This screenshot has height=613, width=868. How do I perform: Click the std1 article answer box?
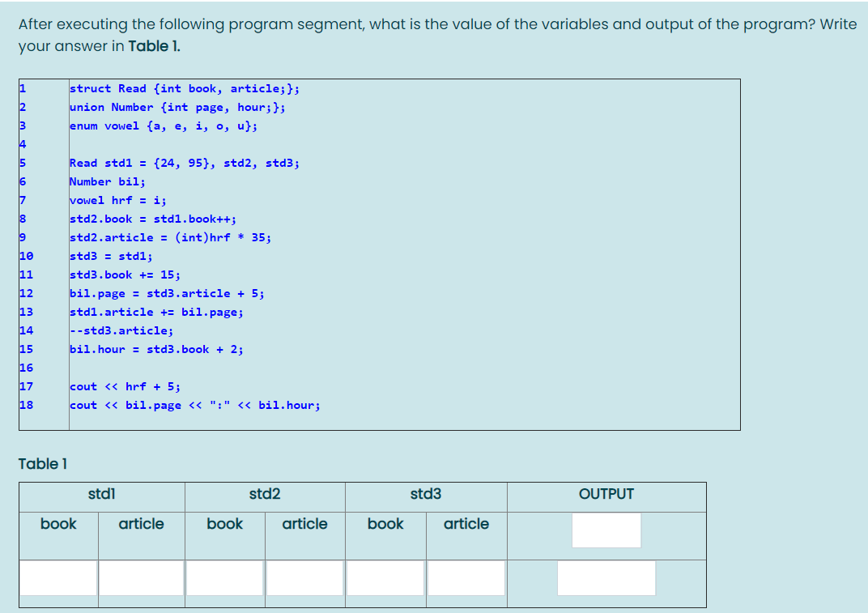point(141,577)
